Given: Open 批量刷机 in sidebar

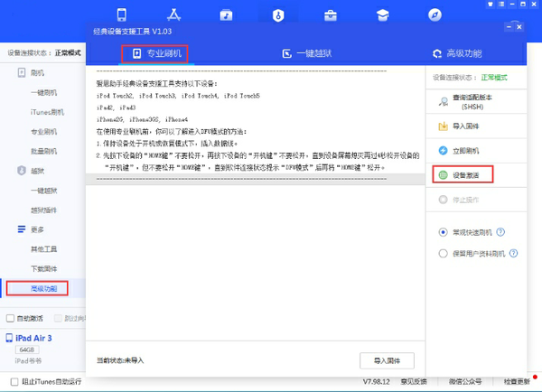Looking at the screenshot, I should coord(43,151).
